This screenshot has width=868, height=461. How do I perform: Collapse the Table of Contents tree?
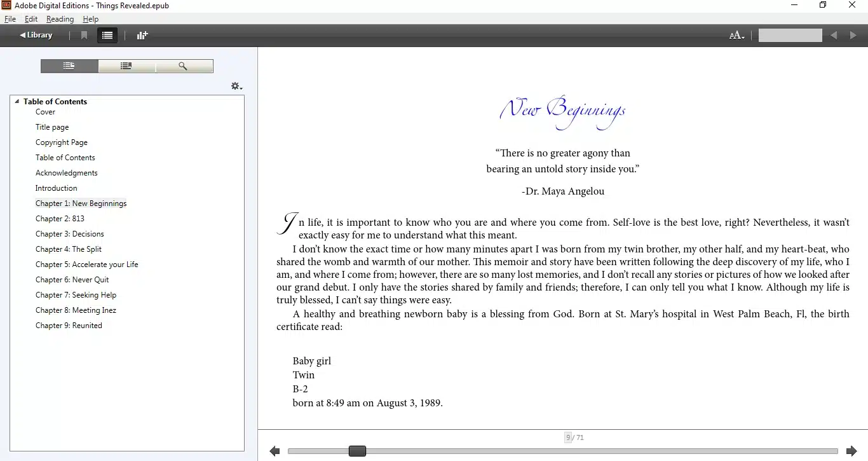[17, 101]
